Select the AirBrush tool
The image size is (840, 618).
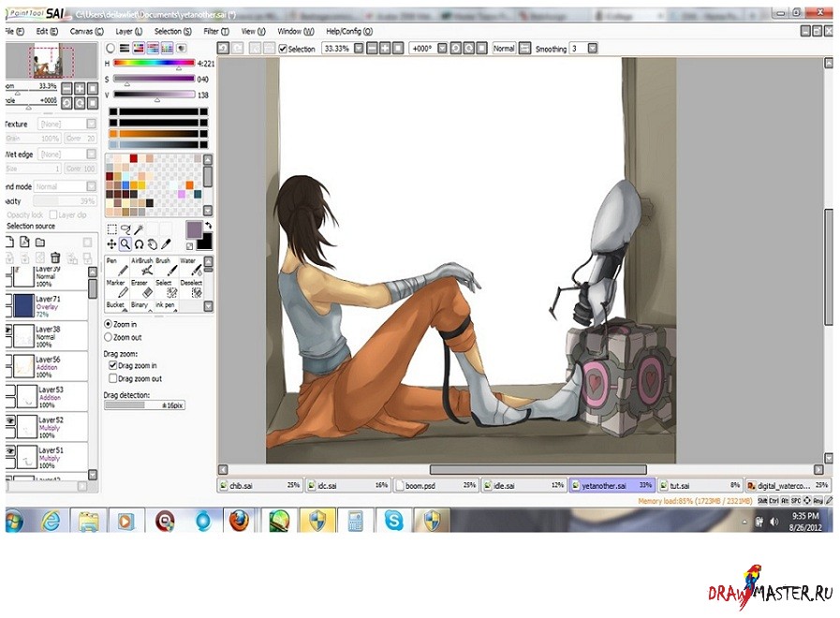141,266
